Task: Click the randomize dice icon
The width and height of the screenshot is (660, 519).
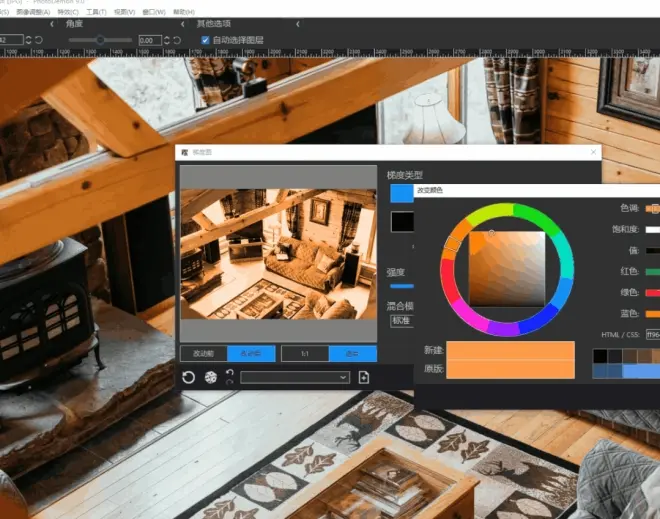Action: [x=210, y=377]
